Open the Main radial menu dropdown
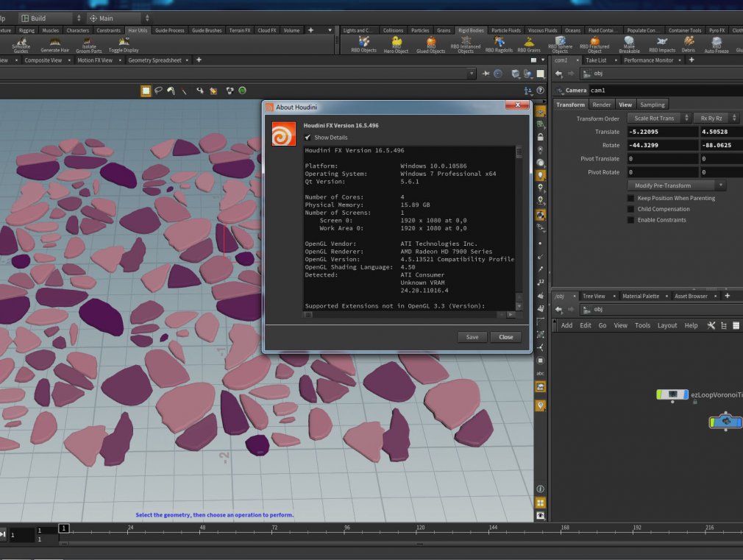This screenshot has width=743, height=560. tap(119, 18)
